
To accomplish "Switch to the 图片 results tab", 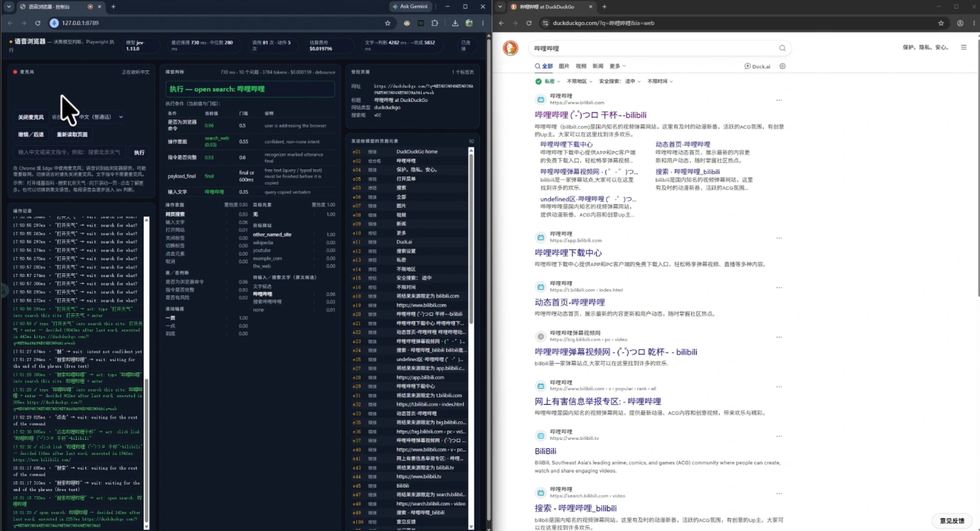I will (x=564, y=66).
